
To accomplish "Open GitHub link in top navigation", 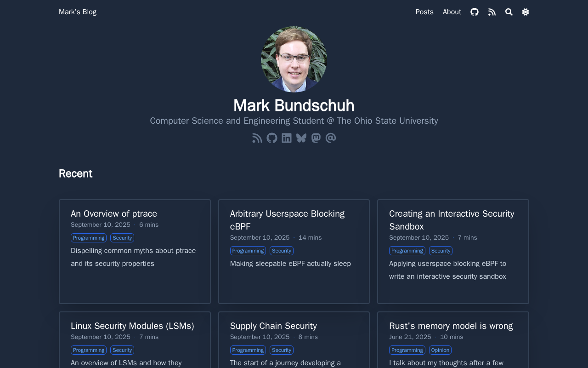I will click(475, 12).
